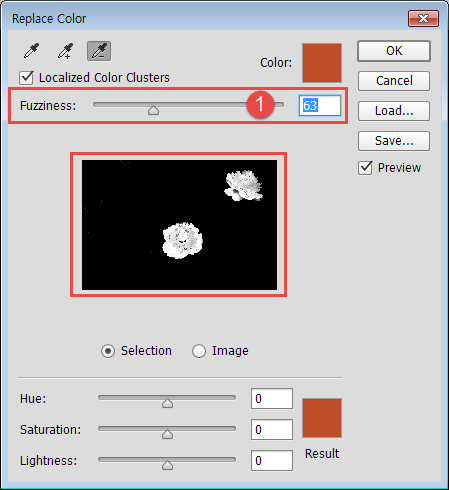Image resolution: width=449 pixels, height=490 pixels.
Task: Click the Hue value field
Action: pos(272,399)
